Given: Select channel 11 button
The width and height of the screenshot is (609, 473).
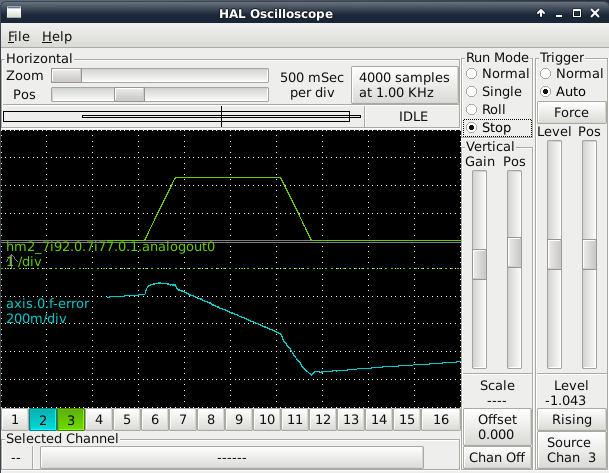Looking at the screenshot, I should pos(295,419).
